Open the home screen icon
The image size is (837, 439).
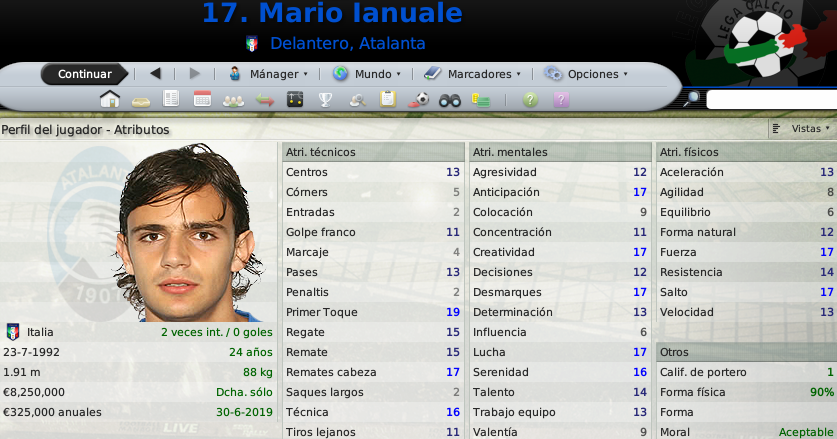pyautogui.click(x=109, y=99)
